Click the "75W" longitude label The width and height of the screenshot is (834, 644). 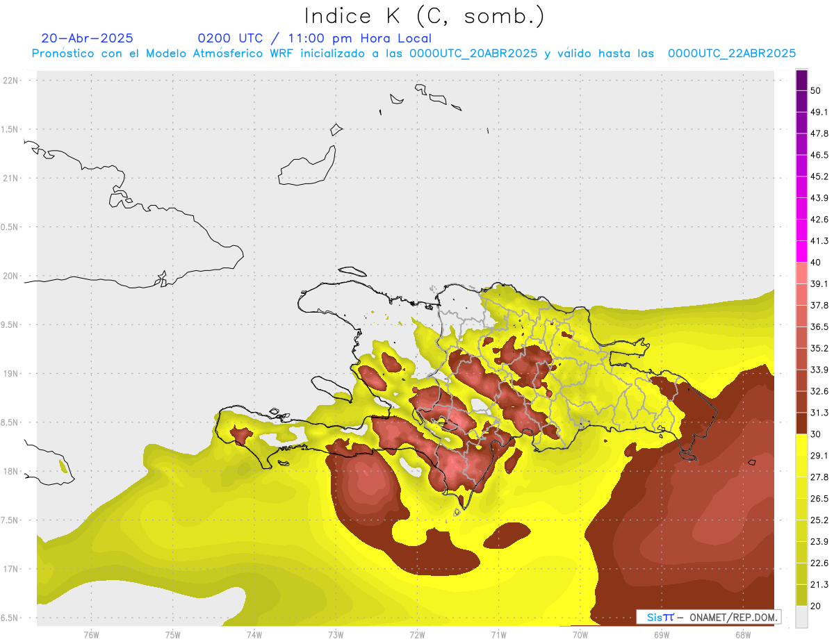tap(172, 634)
